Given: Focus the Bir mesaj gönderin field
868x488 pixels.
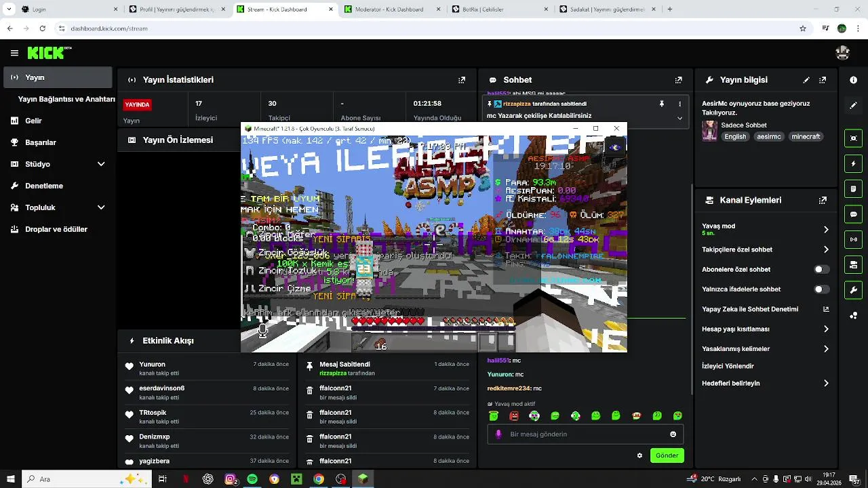Looking at the screenshot, I should pos(585,434).
